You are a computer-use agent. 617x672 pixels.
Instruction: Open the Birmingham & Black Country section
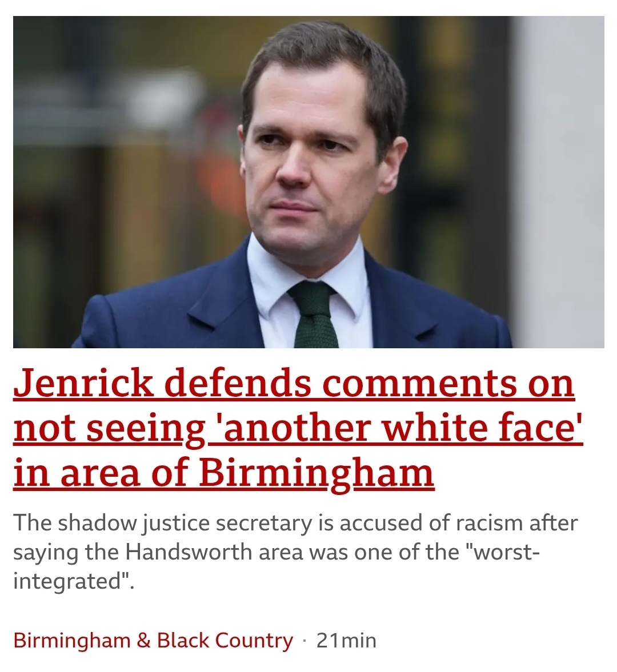click(153, 641)
